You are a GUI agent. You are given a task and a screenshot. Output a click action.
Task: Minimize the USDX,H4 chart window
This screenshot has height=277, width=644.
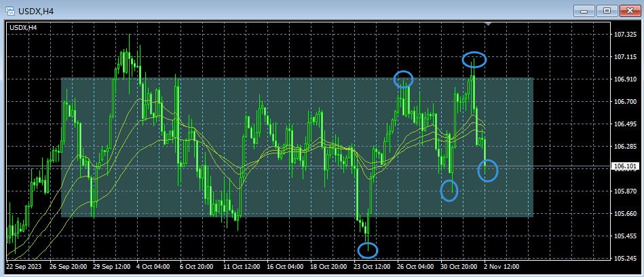click(584, 10)
